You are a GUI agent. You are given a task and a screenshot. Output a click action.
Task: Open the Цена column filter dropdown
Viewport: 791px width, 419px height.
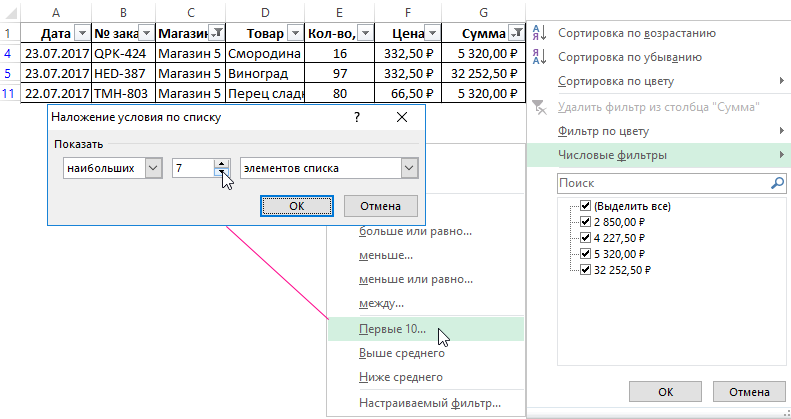432,33
